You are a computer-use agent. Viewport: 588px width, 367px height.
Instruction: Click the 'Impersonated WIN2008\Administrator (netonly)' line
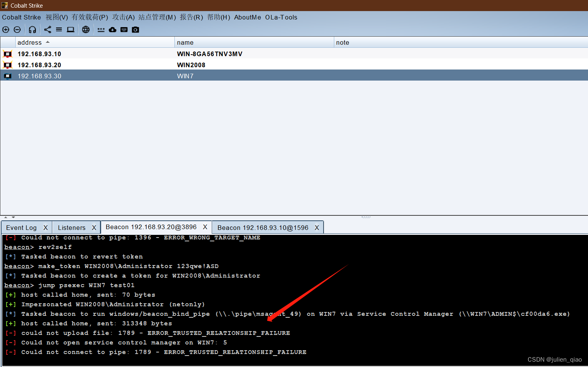pos(105,304)
